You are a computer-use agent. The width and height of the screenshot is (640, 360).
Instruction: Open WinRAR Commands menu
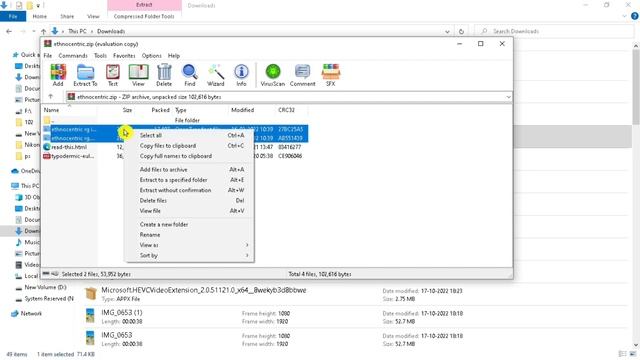tap(73, 56)
